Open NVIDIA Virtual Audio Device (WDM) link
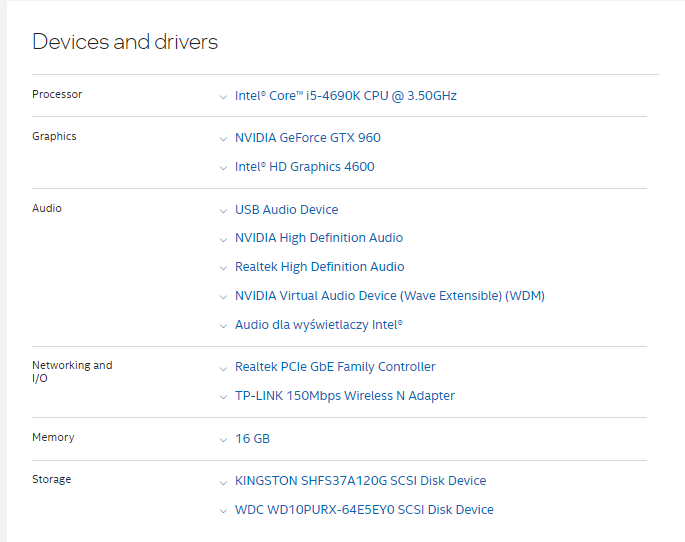This screenshot has width=685, height=542. point(390,296)
